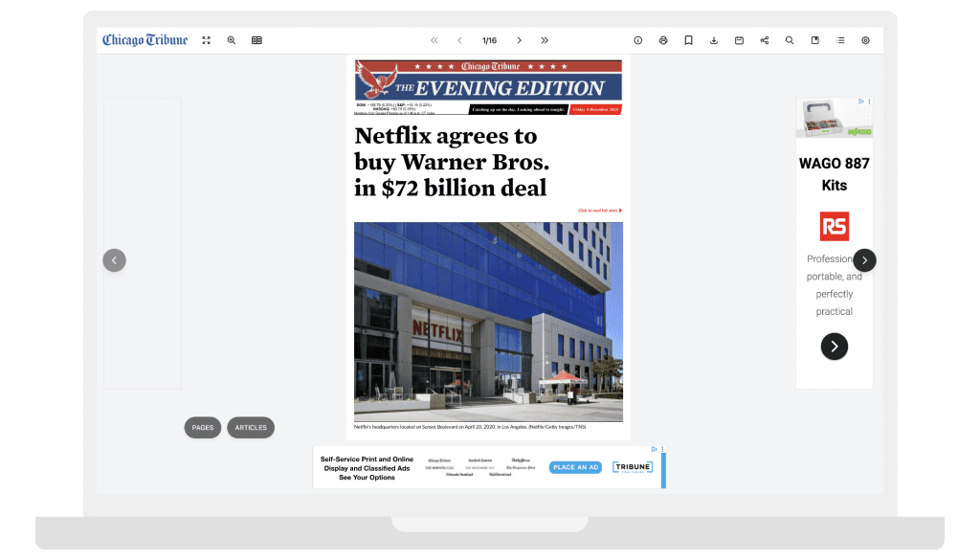Viewport: 980px width, 560px height.
Task: Click the zoom-in magnifier icon
Action: click(x=232, y=40)
